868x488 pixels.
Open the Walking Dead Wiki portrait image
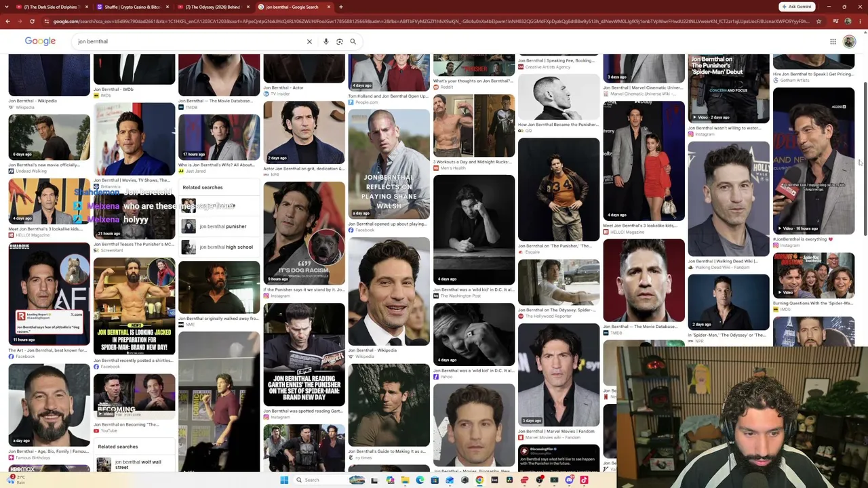click(728, 199)
